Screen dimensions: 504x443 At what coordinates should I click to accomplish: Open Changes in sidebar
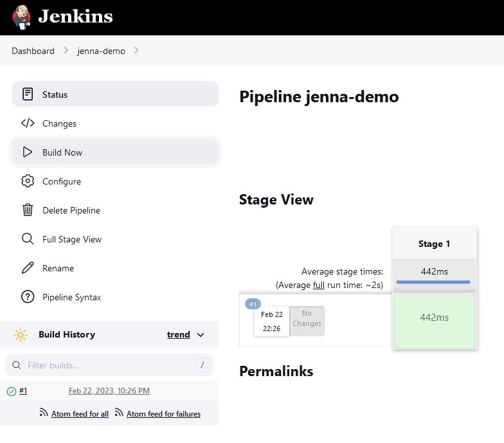(x=116, y=123)
